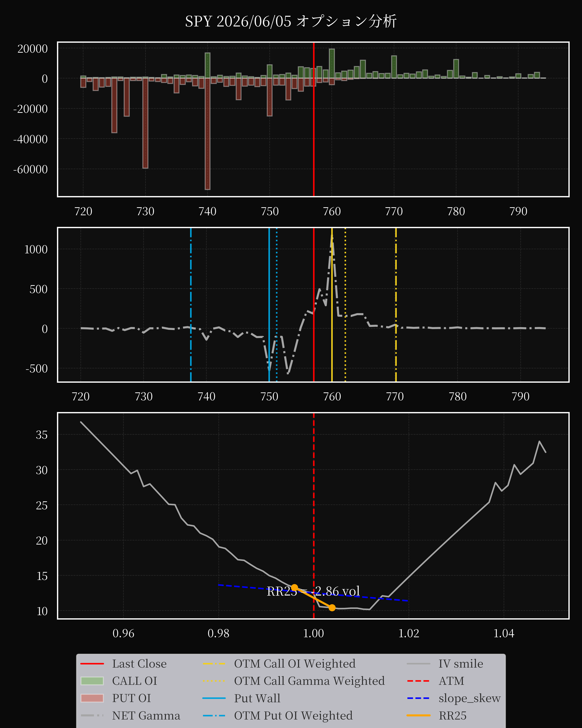This screenshot has width=582, height=728.
Task: Click the orange RR25 legend line sample
Action: click(x=418, y=715)
